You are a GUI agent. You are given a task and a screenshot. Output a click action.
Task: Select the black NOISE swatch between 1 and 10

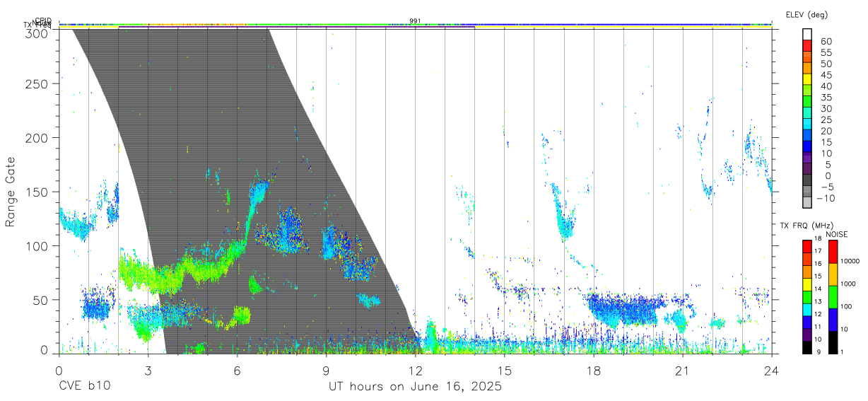click(833, 342)
